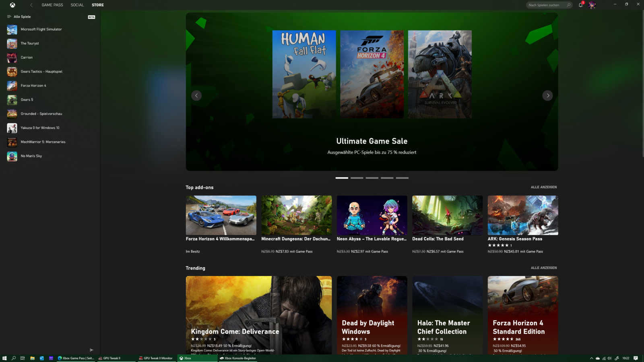Open the GAME PASS tab
The height and width of the screenshot is (362, 644).
tap(52, 5)
